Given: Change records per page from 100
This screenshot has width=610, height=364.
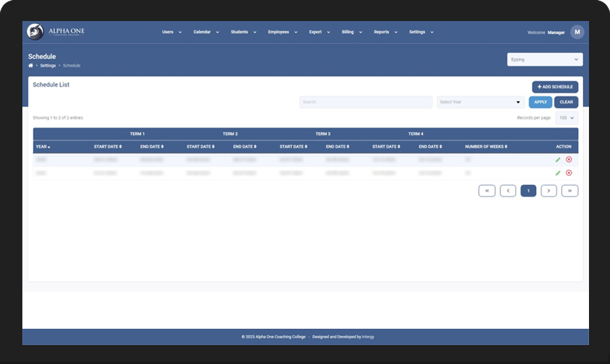Looking at the screenshot, I should [x=567, y=118].
